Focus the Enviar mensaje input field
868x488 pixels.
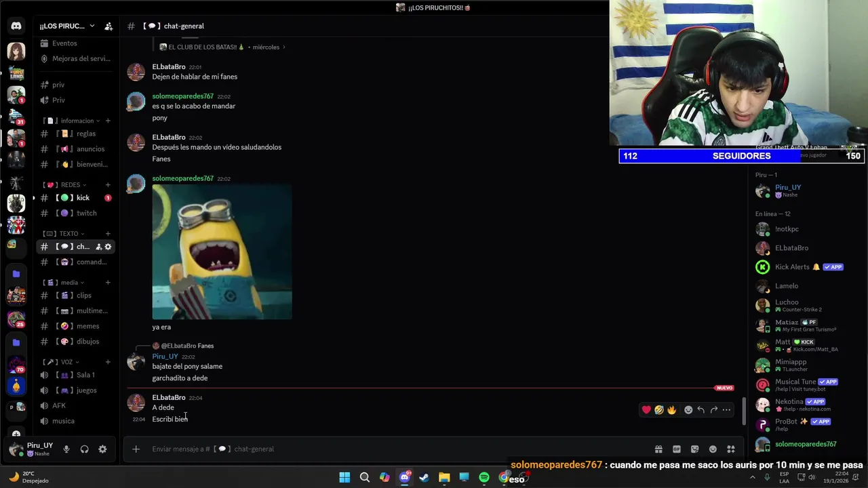click(x=399, y=449)
